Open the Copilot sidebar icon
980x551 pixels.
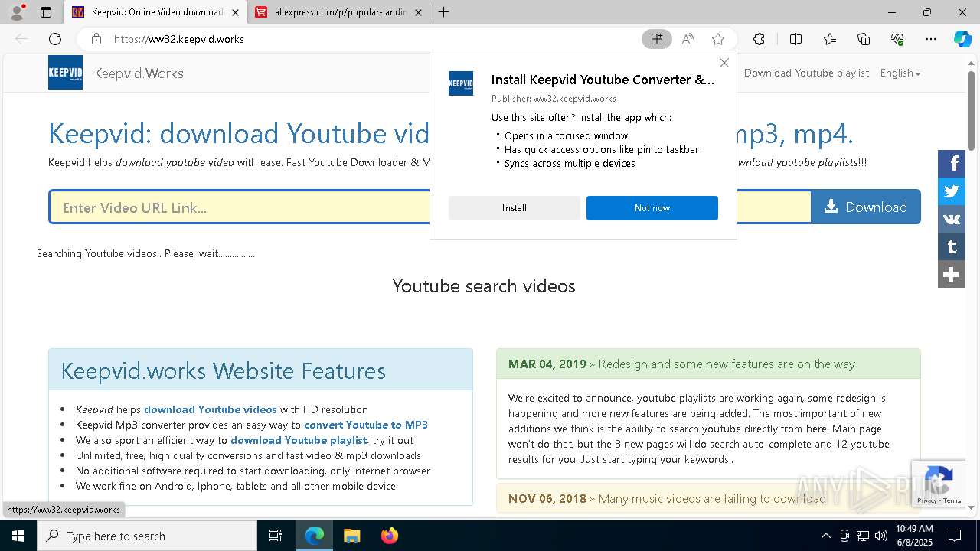[x=962, y=39]
